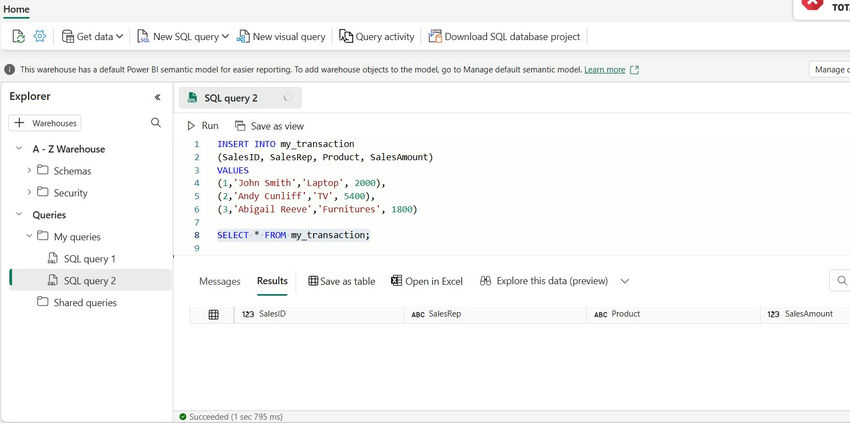Click the SELECT * FROM my_transaction line in the editor
Screen dimensions: 850x423
point(293,235)
